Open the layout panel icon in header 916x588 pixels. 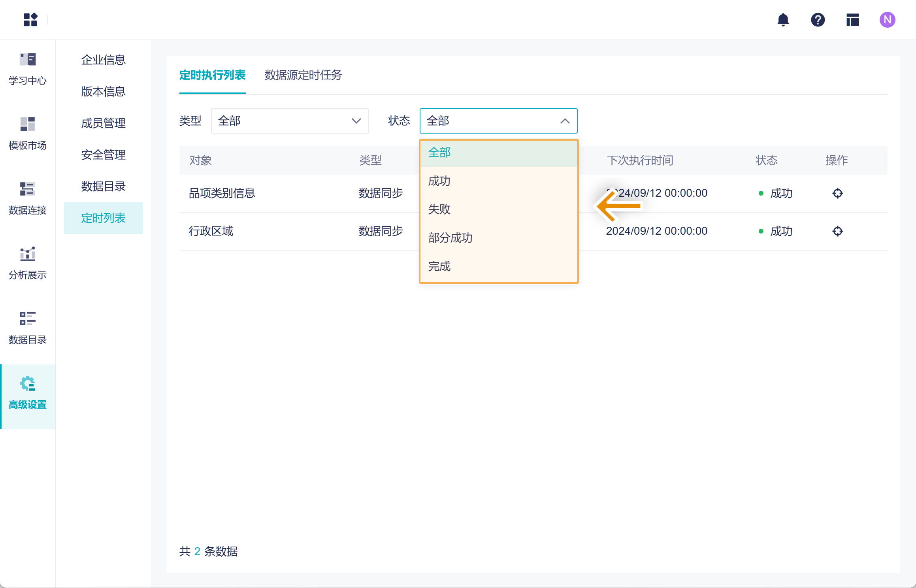pyautogui.click(x=852, y=20)
